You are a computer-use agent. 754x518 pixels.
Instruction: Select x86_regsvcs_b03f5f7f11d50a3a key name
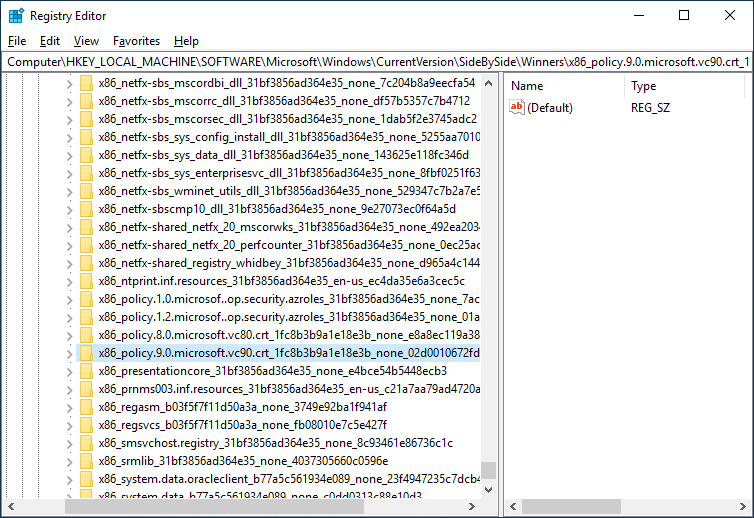point(242,425)
